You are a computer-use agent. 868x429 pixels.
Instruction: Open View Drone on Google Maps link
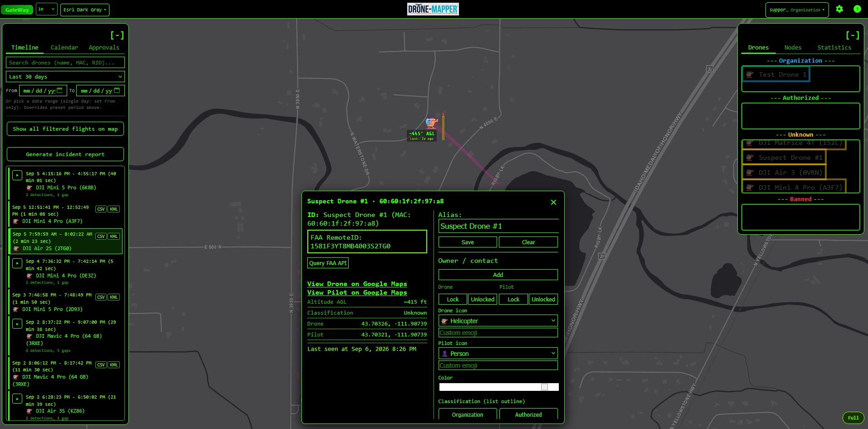click(357, 284)
